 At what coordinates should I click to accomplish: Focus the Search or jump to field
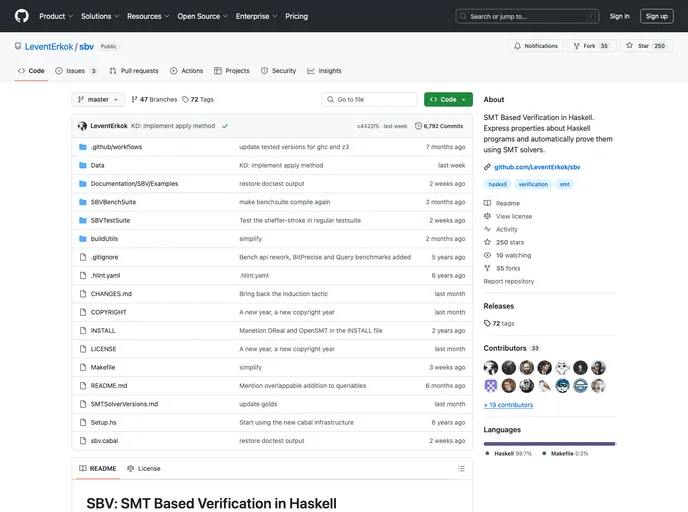coord(527,16)
